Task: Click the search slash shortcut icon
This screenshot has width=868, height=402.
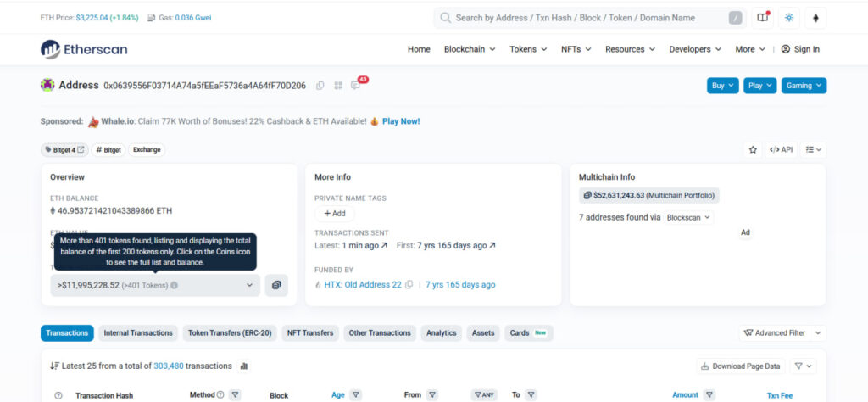Action: (735, 18)
